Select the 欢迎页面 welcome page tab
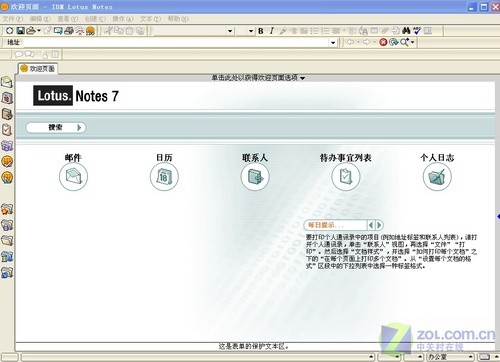This screenshot has width=500, height=362. coord(38,69)
